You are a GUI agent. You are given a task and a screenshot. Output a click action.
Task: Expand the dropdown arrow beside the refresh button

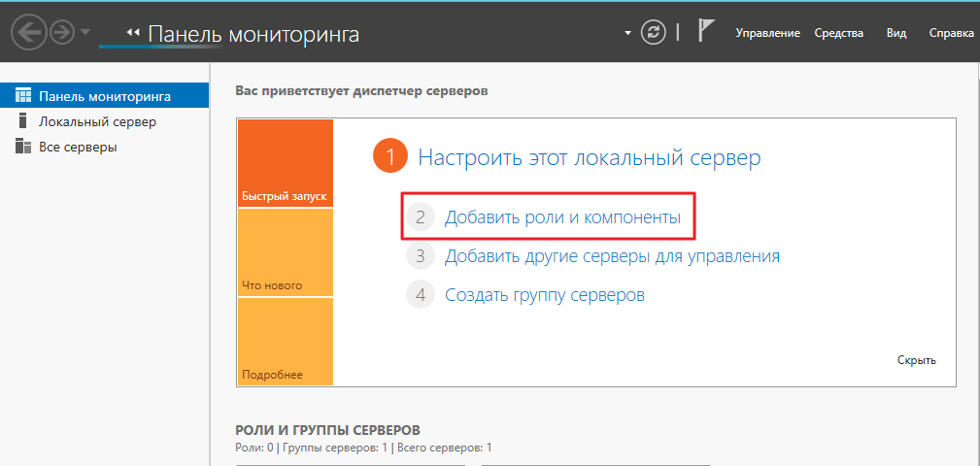point(627,33)
